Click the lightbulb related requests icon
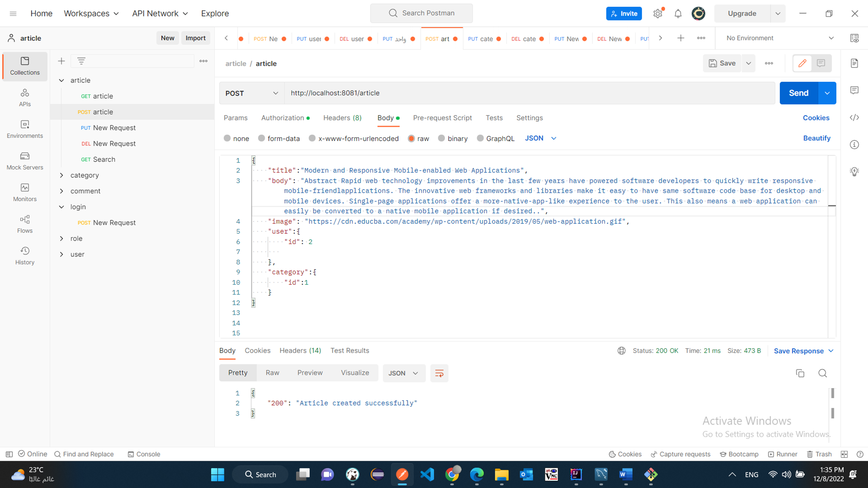The image size is (868, 488). pyautogui.click(x=854, y=171)
